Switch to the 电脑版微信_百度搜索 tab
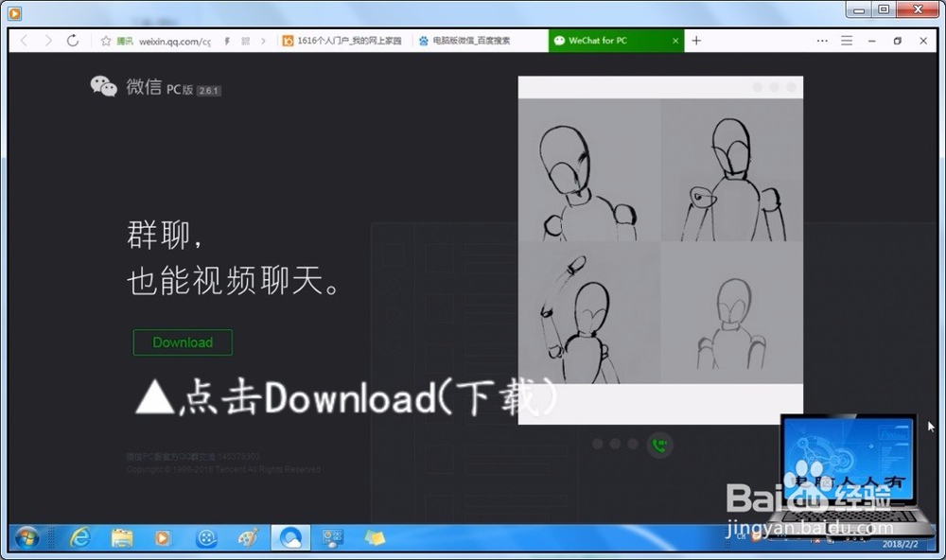The height and width of the screenshot is (560, 946). click(x=471, y=41)
